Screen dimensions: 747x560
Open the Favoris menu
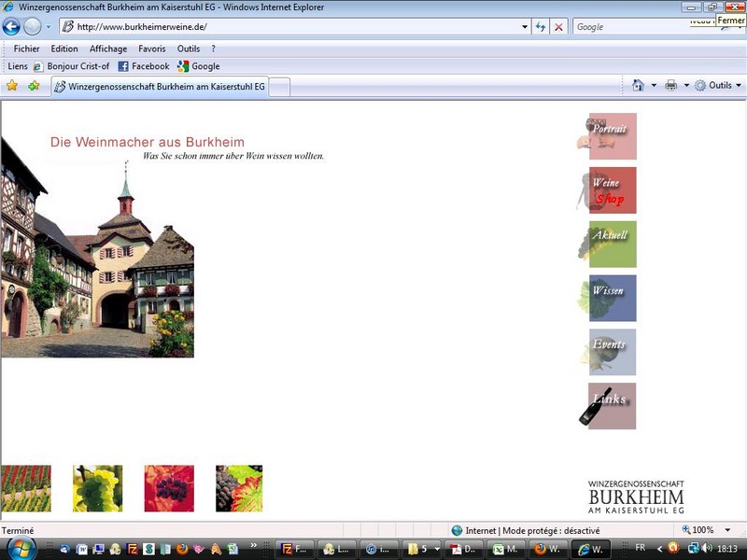[152, 49]
